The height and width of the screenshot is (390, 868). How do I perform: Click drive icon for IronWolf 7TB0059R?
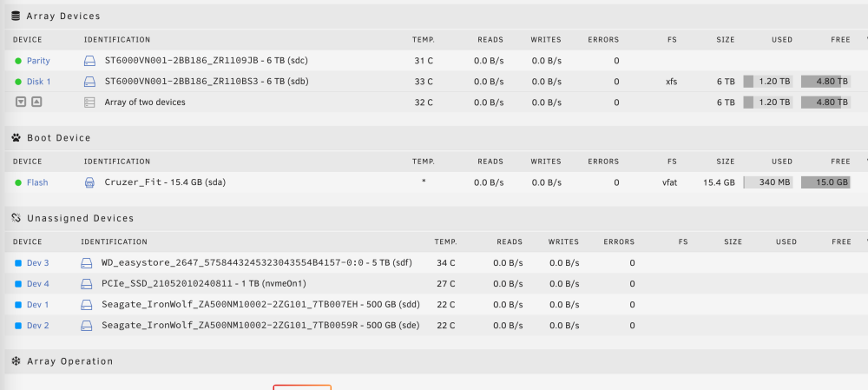tap(86, 325)
